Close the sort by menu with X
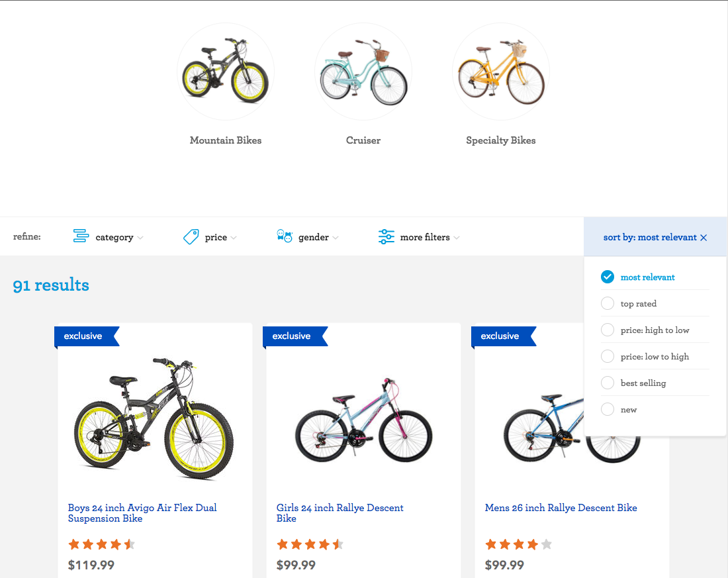 pos(704,238)
